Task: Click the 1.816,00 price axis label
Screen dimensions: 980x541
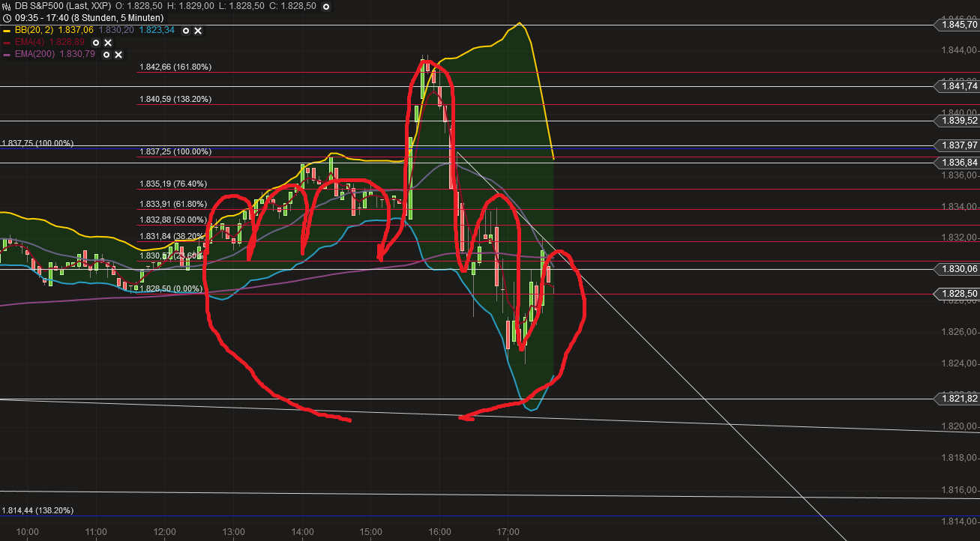Action: [959, 489]
